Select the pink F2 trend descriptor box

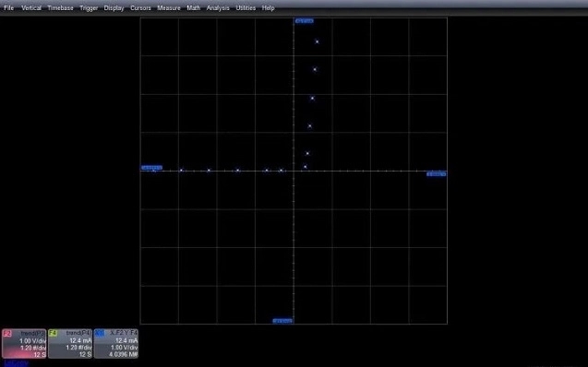pyautogui.click(x=24, y=344)
